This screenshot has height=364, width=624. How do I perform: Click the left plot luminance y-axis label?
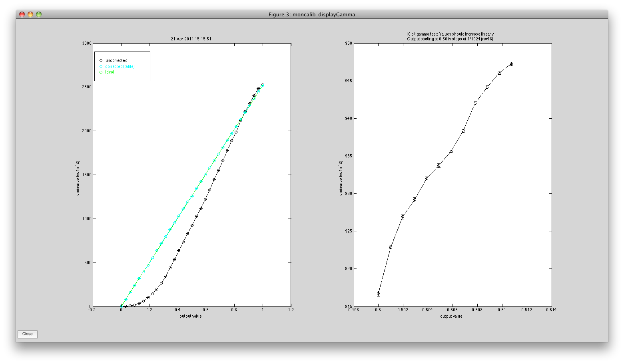click(78, 179)
